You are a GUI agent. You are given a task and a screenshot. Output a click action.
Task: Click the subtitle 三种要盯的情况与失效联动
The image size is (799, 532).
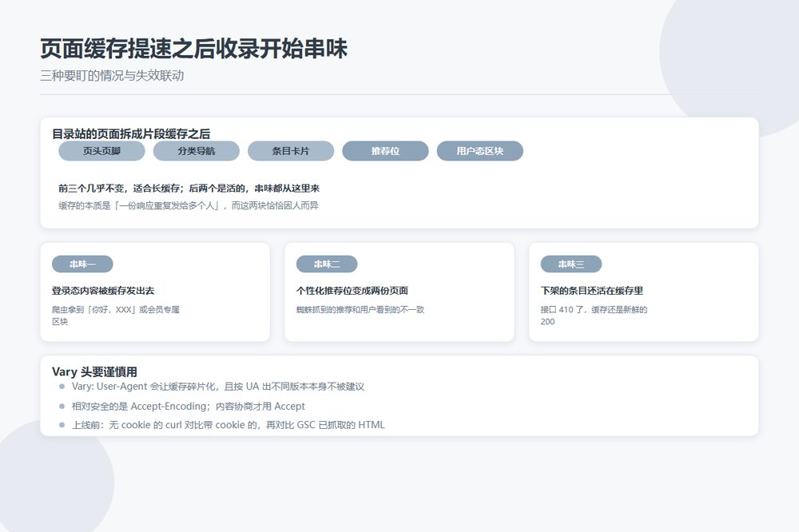coord(112,76)
